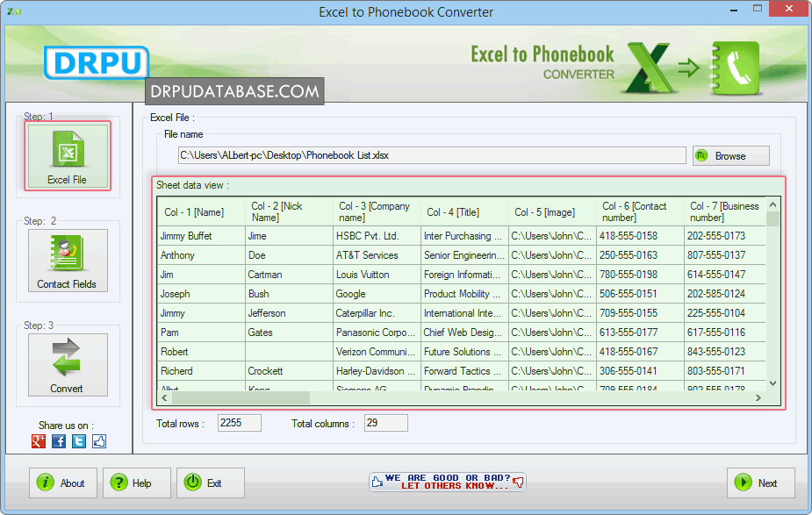The width and height of the screenshot is (812, 515).
Task: Click the vertical scrollbar down arrow
Action: [x=772, y=383]
